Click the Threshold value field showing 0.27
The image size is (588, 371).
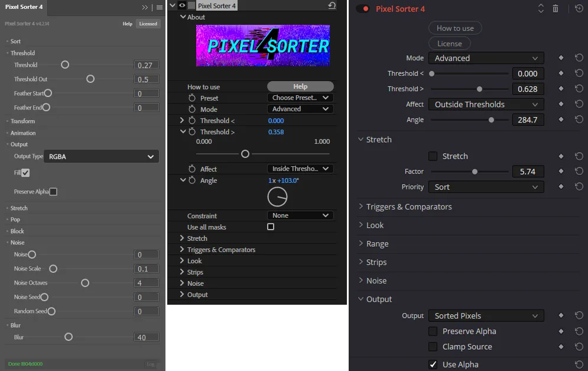click(x=146, y=65)
